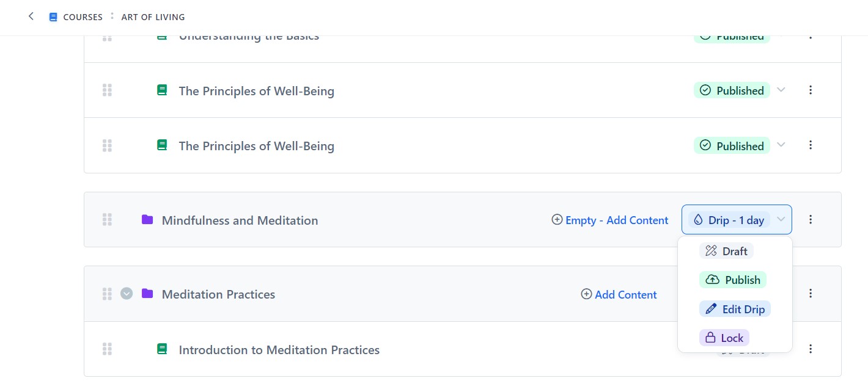Screen dimensions: 868x392
Task: Click drag handle of Mindfulness and Meditation
Action: pyautogui.click(x=107, y=220)
